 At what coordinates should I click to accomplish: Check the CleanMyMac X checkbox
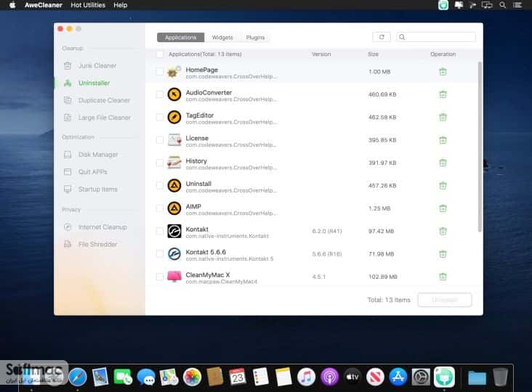click(x=160, y=277)
